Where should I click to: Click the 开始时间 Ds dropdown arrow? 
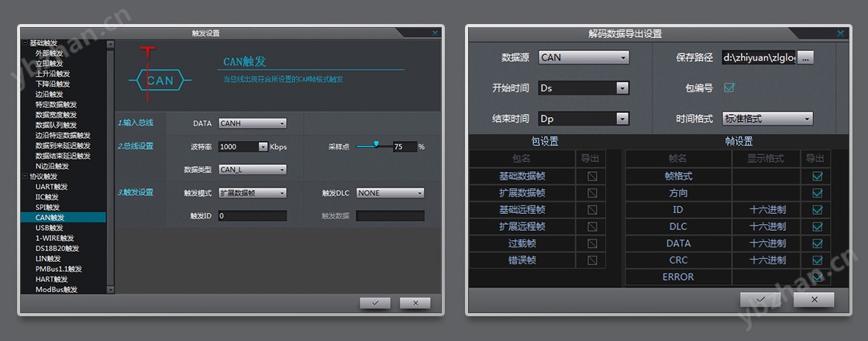(622, 88)
